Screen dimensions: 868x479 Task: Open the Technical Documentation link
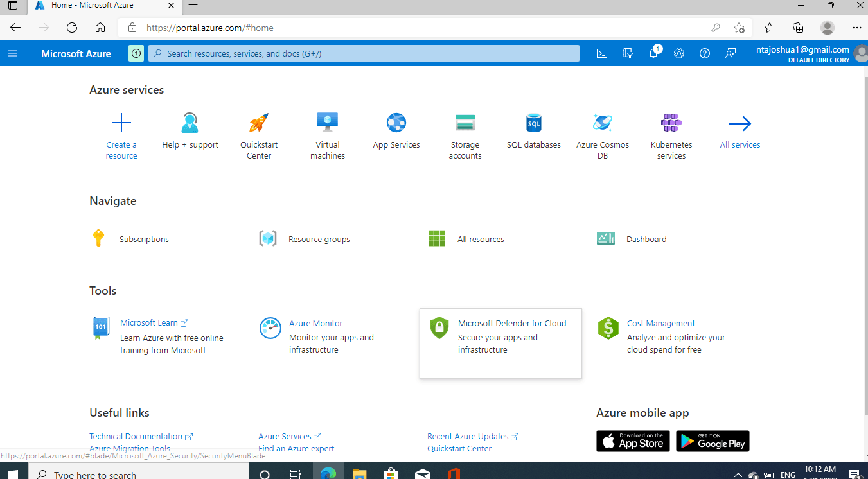coord(136,436)
